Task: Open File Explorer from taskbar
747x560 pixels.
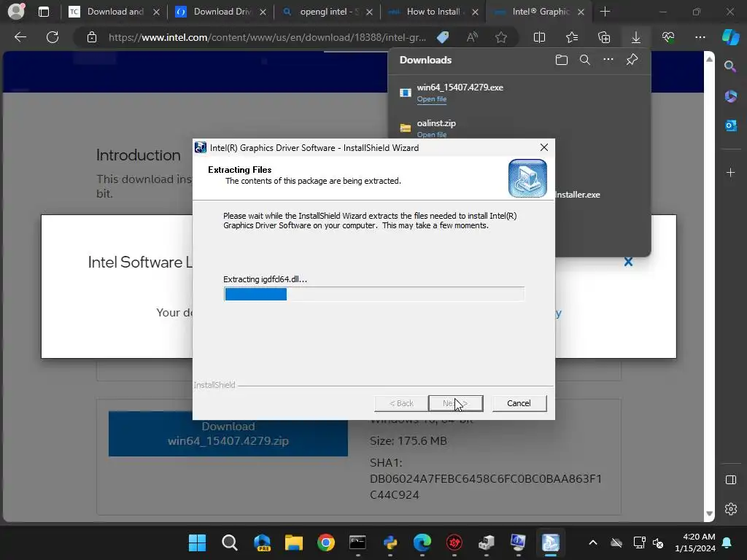Action: point(294,542)
